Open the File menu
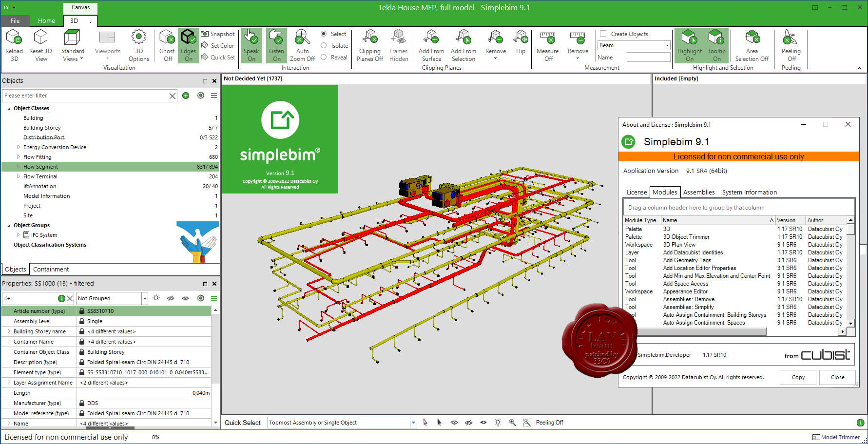The image size is (868, 444). click(15, 20)
